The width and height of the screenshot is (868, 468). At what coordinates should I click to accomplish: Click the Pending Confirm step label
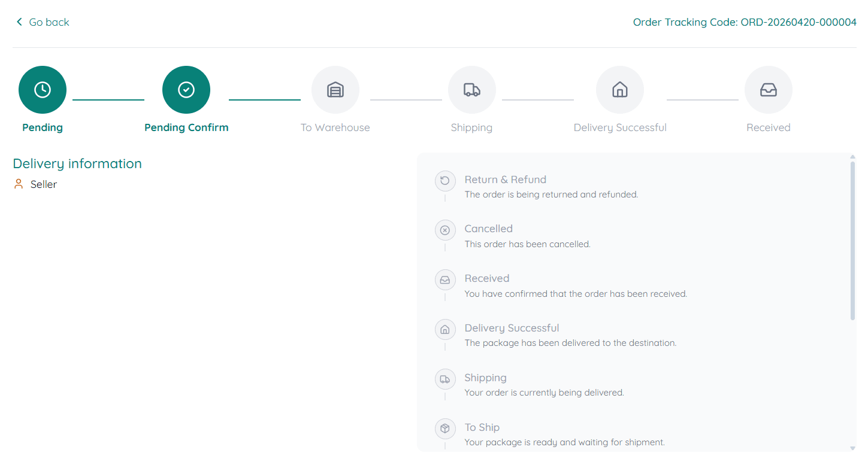(x=186, y=127)
